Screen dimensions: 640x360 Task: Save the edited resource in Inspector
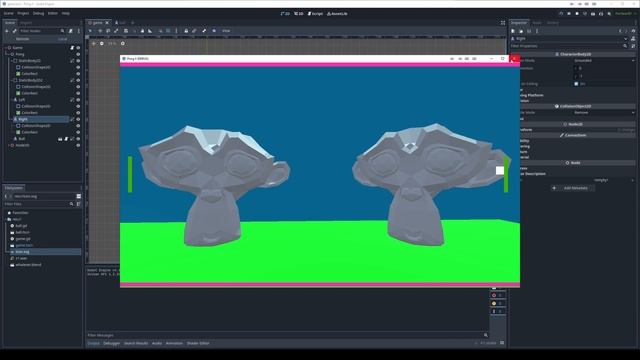[x=529, y=31]
